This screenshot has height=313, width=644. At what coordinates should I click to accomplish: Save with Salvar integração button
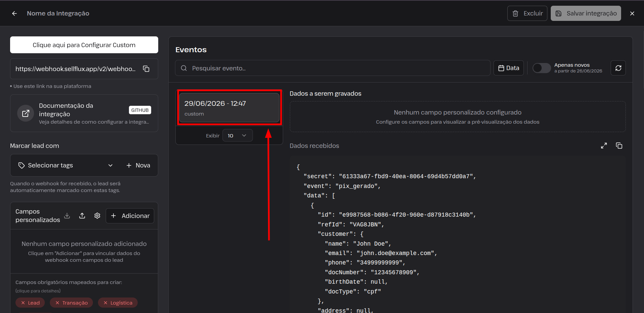pyautogui.click(x=586, y=13)
